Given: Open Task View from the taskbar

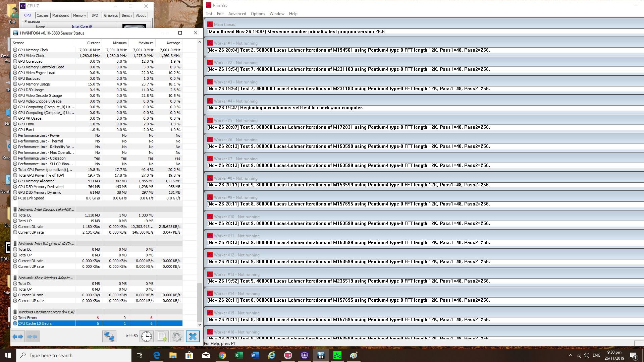Looking at the screenshot, I should 140,355.
